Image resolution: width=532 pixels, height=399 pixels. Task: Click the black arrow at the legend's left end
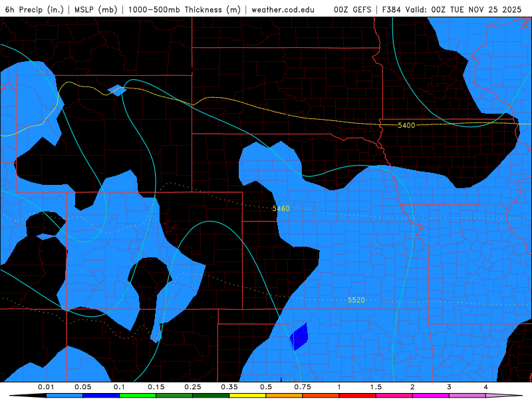[x=28, y=396]
